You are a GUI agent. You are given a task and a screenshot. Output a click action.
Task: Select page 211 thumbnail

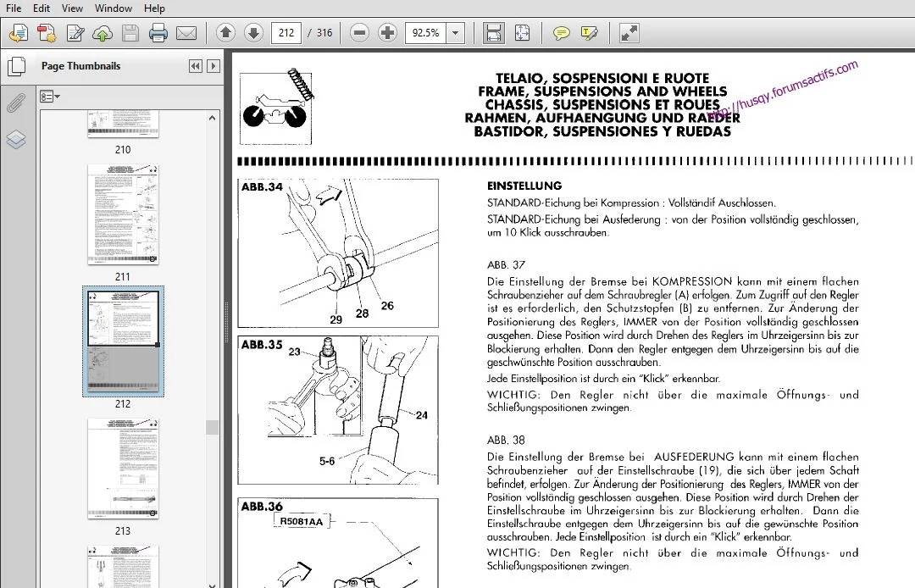[x=123, y=214]
